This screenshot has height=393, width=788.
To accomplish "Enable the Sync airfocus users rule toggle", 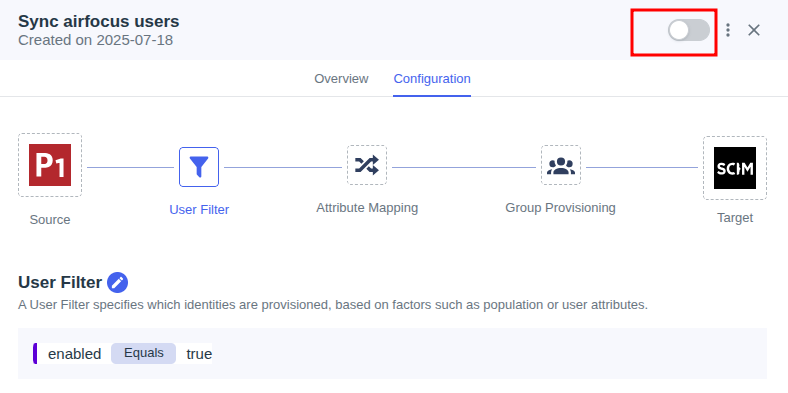I will (x=688, y=30).
